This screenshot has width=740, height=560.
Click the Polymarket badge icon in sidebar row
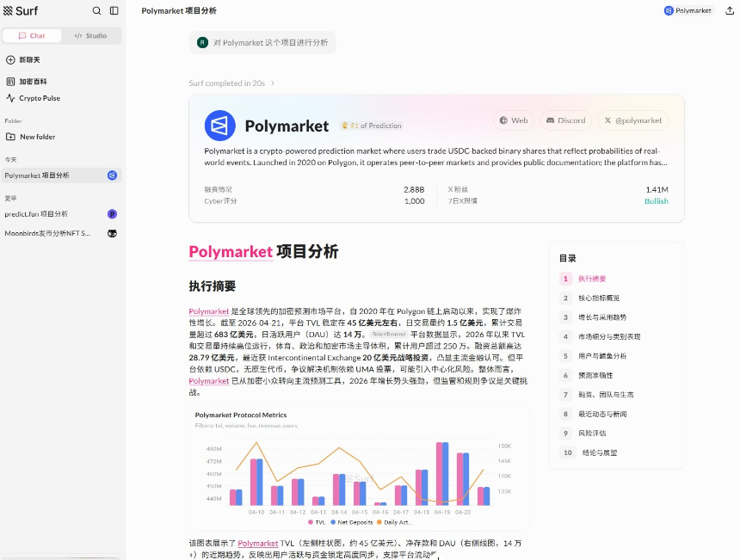point(113,175)
